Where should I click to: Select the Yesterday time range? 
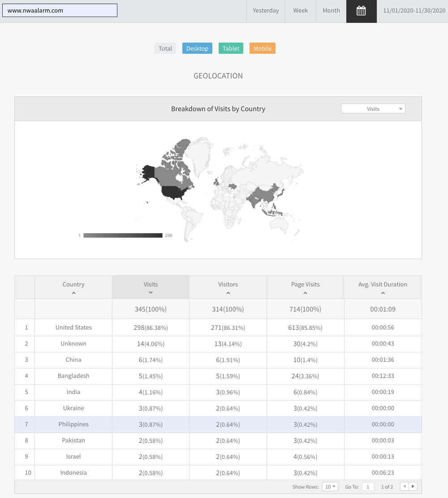[266, 10]
